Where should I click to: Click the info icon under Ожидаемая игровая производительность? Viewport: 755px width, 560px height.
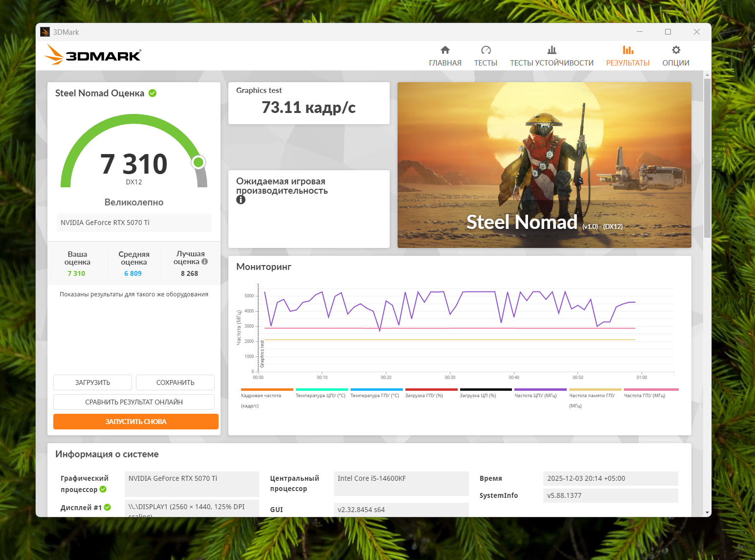click(x=241, y=200)
